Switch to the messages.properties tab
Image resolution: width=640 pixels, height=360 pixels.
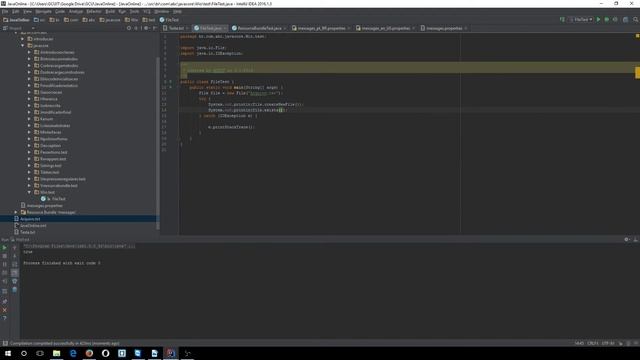[444, 28]
